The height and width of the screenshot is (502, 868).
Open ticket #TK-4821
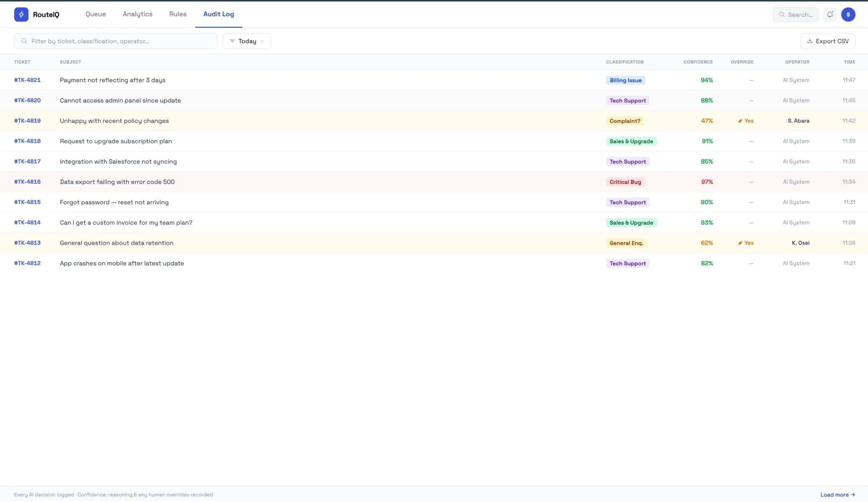(x=27, y=80)
